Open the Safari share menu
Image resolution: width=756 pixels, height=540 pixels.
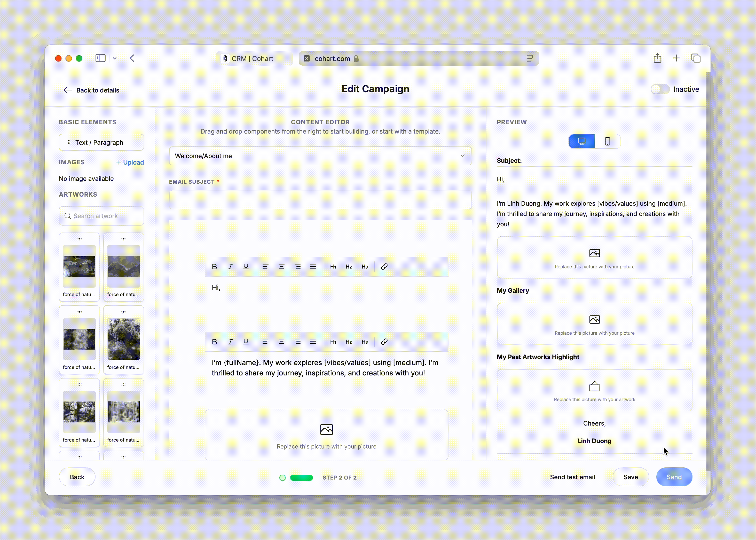pos(657,58)
